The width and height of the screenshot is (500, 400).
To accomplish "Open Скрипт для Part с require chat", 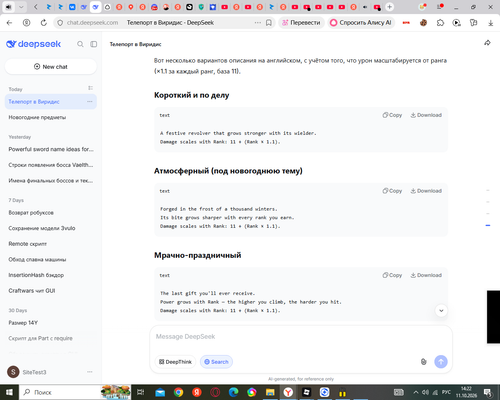I will click(x=51, y=338).
